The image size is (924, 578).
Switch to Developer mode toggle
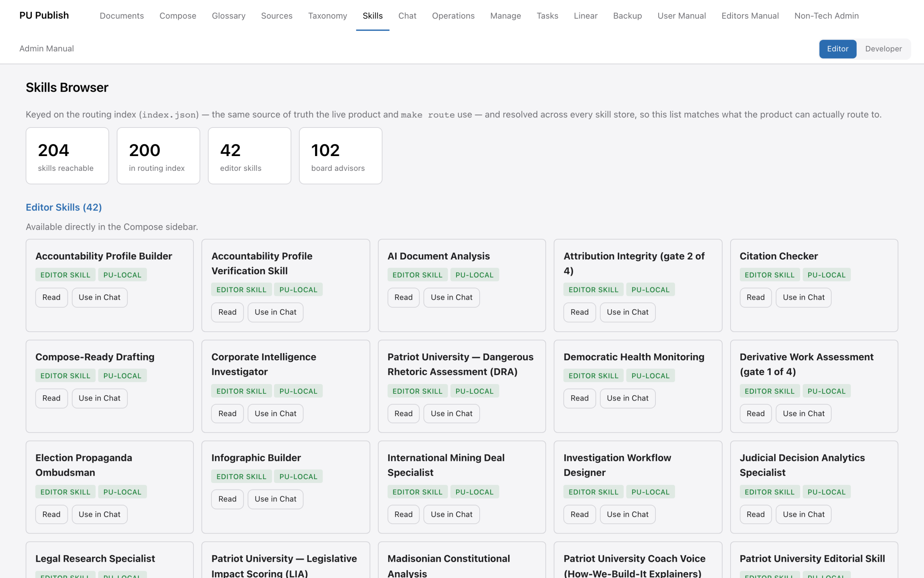tap(883, 48)
